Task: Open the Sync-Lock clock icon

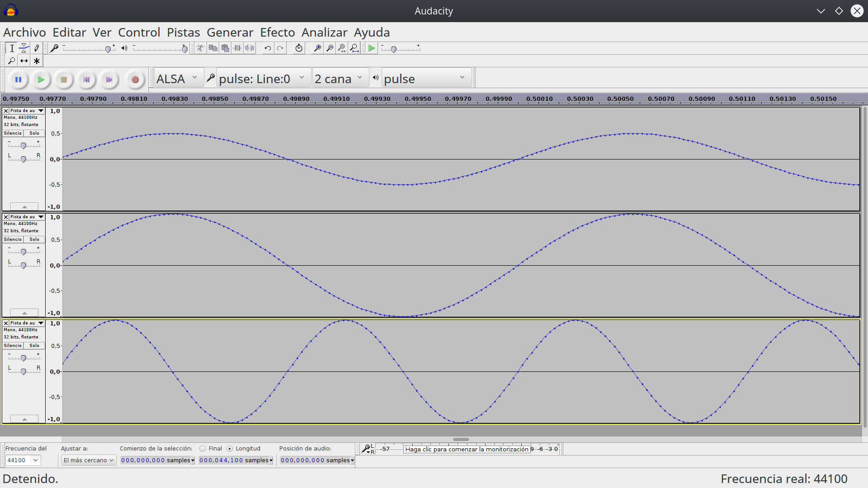Action: point(299,48)
